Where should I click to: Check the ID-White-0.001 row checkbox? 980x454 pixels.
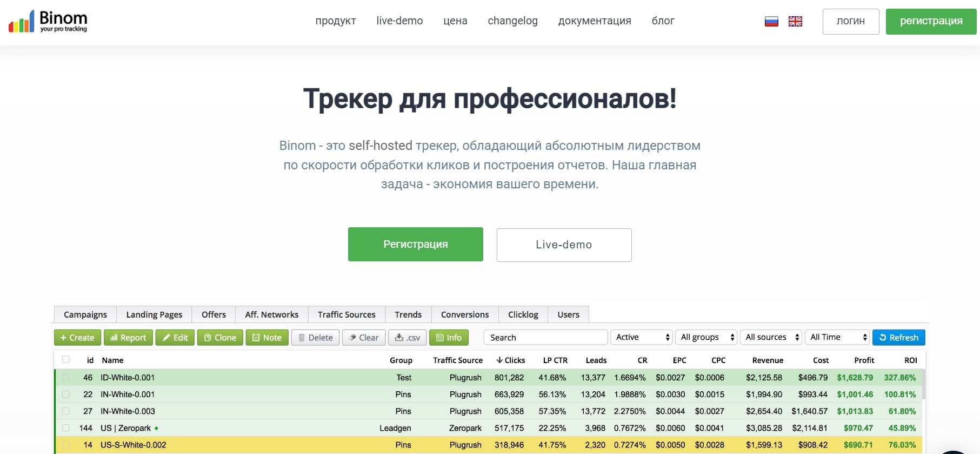pyautogui.click(x=66, y=377)
